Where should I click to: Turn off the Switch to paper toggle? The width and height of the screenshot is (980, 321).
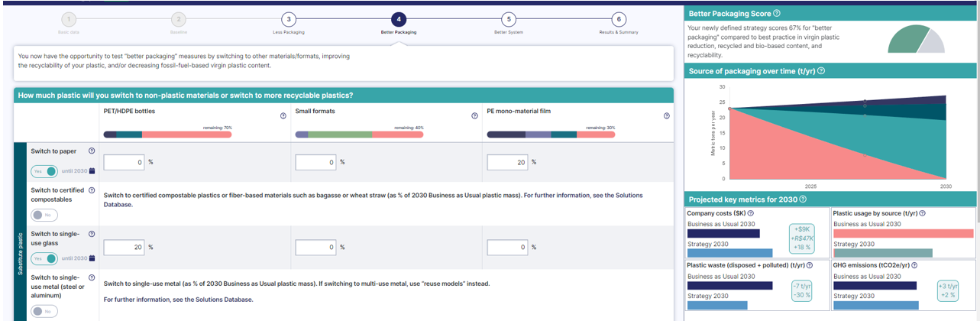(44, 171)
